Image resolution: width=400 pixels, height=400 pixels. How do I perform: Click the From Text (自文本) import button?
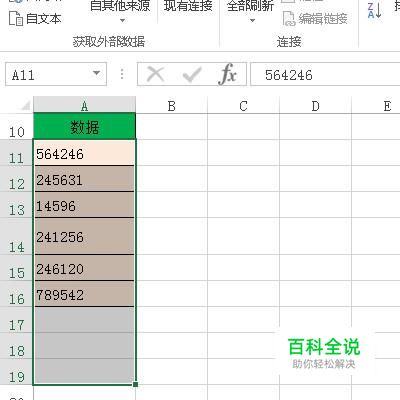click(x=35, y=19)
